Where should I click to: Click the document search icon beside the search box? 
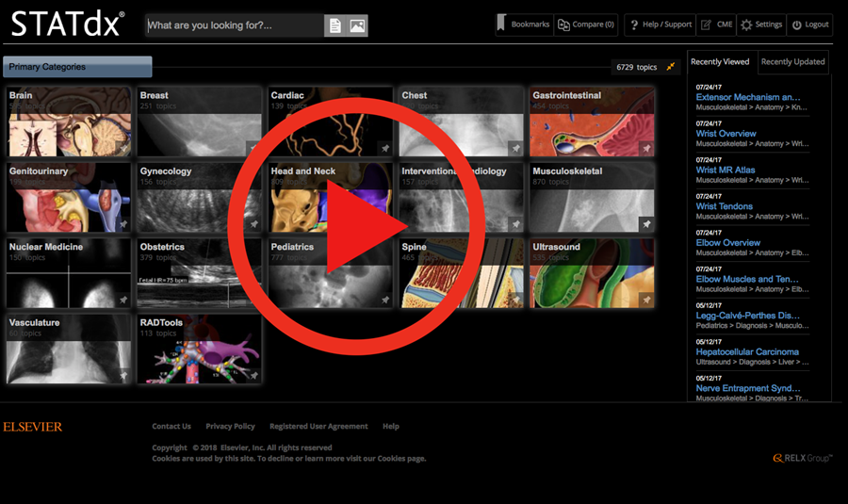pos(334,25)
